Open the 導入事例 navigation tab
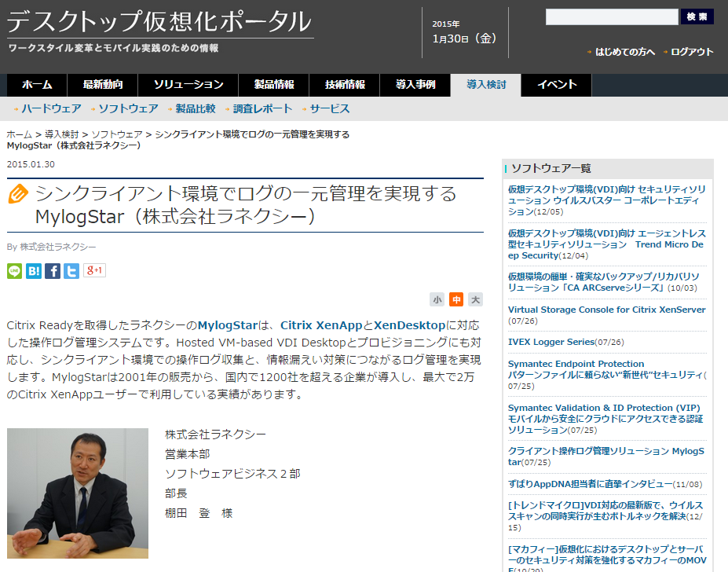The height and width of the screenshot is (572, 728). click(415, 85)
